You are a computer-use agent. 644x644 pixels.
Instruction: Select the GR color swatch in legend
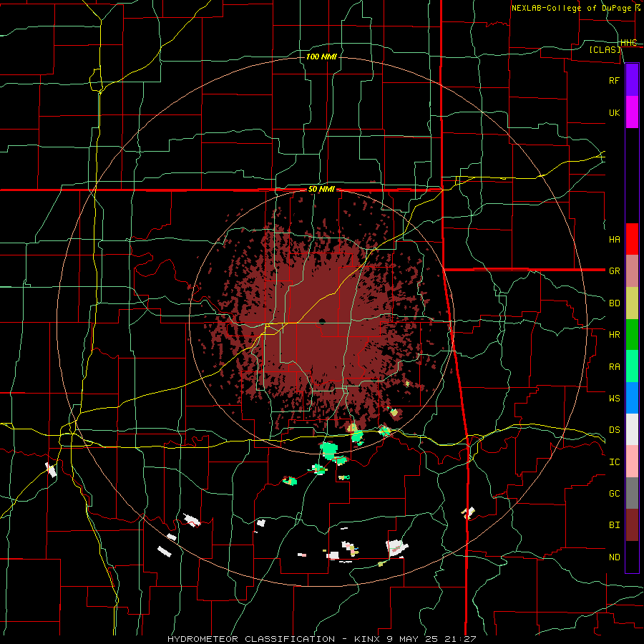tap(632, 271)
